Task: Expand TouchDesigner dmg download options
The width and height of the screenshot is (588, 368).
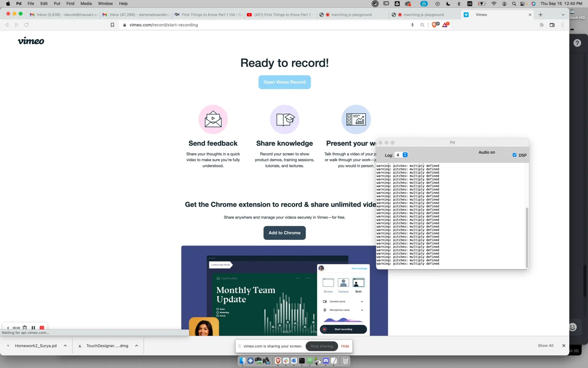Action: point(137,346)
